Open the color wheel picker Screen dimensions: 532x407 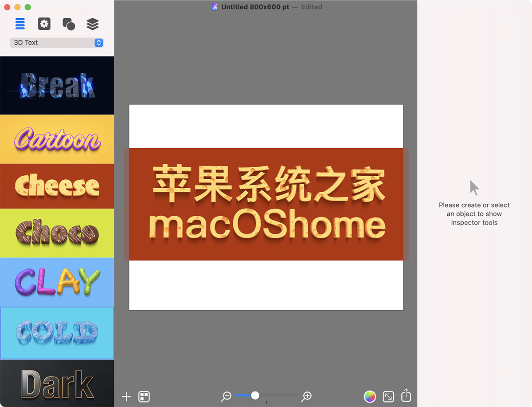tap(370, 396)
